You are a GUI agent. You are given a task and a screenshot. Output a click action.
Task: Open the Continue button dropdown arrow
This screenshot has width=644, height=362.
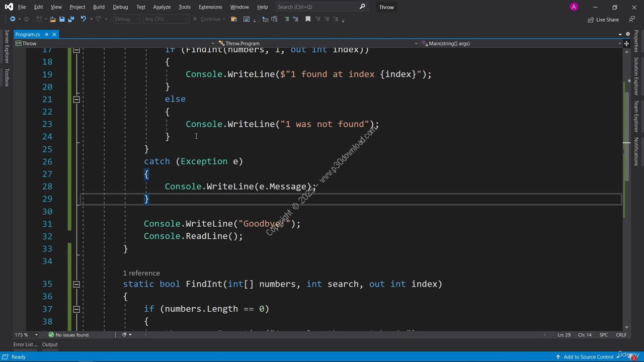pos(224,19)
